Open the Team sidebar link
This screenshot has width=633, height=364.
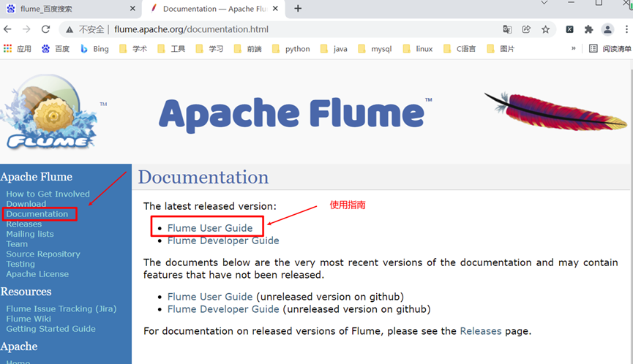point(17,244)
